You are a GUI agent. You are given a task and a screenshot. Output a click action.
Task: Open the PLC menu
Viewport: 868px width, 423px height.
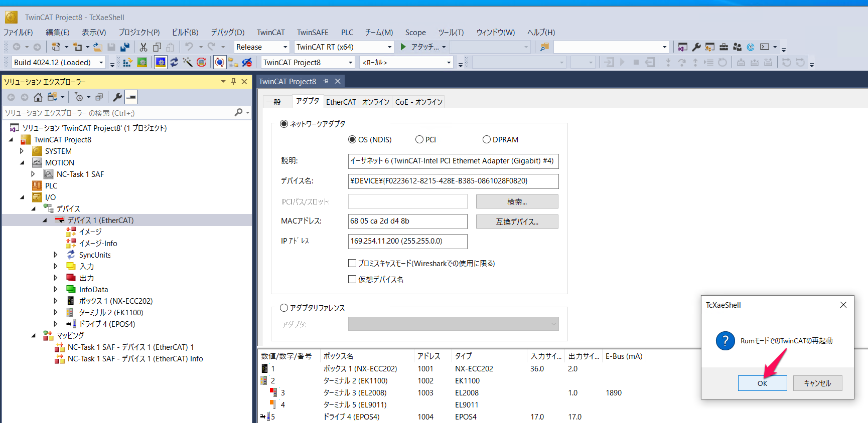[x=347, y=32]
